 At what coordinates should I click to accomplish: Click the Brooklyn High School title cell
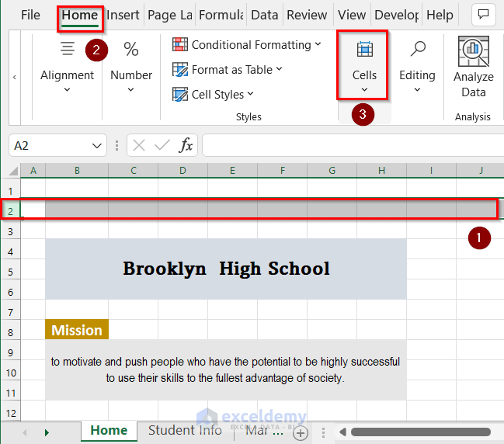(226, 269)
